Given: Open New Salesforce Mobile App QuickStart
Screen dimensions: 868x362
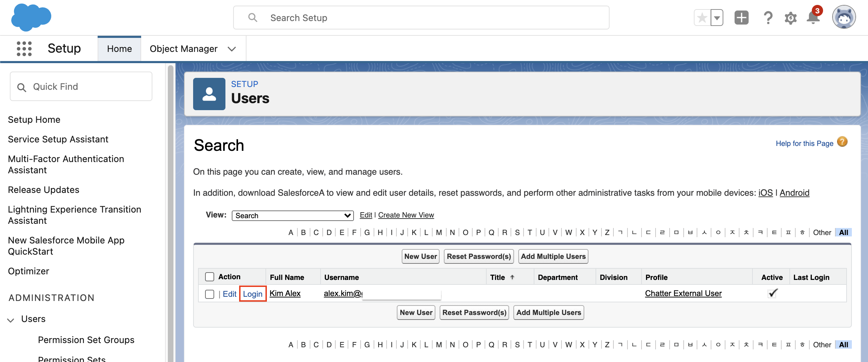Looking at the screenshot, I should [66, 246].
